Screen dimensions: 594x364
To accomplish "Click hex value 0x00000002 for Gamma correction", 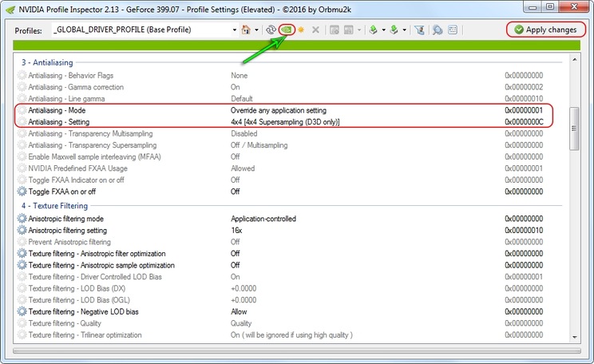I will click(524, 87).
